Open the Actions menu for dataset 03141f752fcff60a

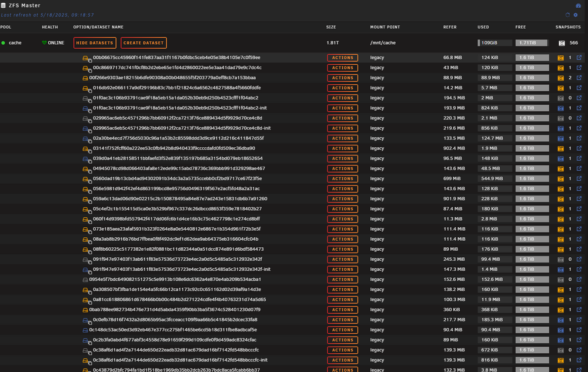tap(342, 149)
